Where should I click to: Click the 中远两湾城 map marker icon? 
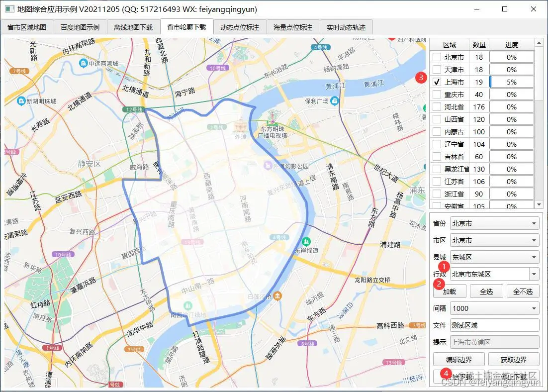[x=83, y=63]
